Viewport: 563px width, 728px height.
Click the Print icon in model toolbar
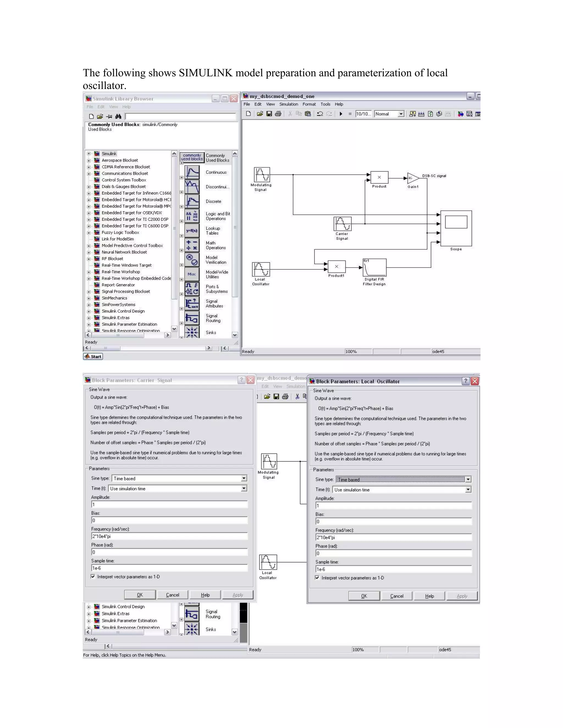[x=278, y=114]
